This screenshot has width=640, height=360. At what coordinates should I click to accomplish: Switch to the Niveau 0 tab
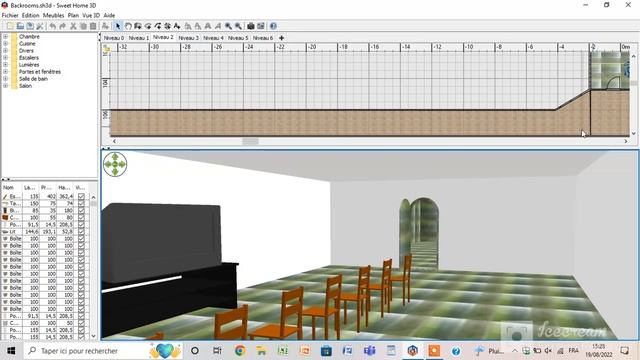click(x=114, y=38)
